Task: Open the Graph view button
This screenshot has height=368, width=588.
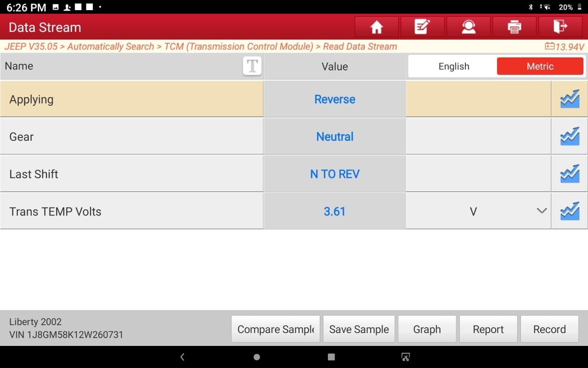Action: tap(427, 329)
